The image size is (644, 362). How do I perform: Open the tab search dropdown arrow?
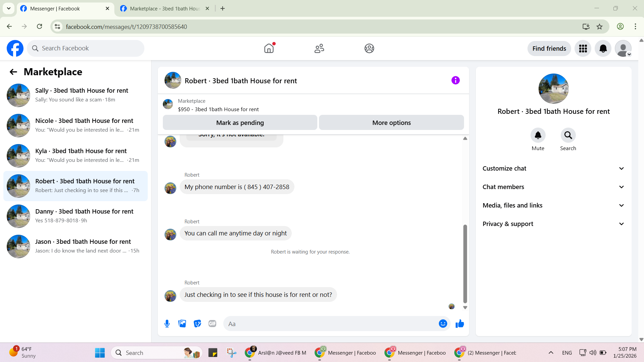[x=9, y=8]
